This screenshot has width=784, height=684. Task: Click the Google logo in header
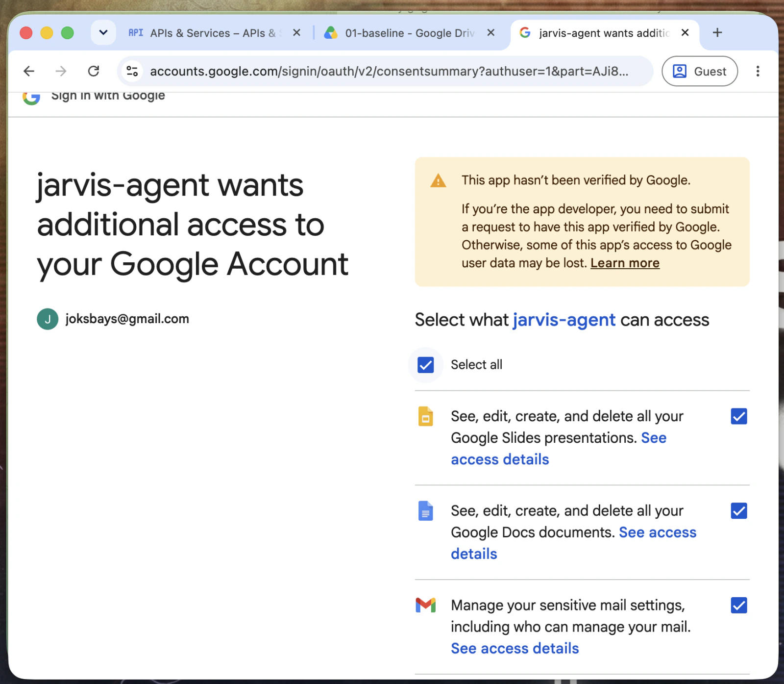tap(31, 97)
